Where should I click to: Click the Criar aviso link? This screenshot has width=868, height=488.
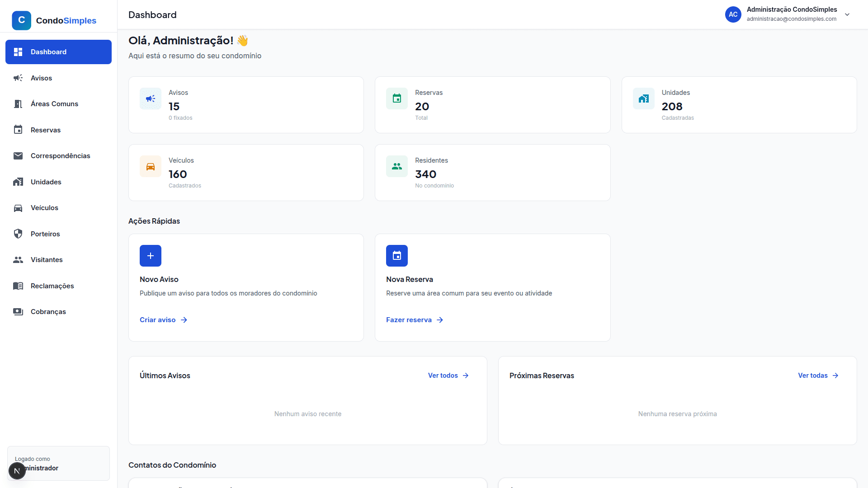click(x=157, y=319)
